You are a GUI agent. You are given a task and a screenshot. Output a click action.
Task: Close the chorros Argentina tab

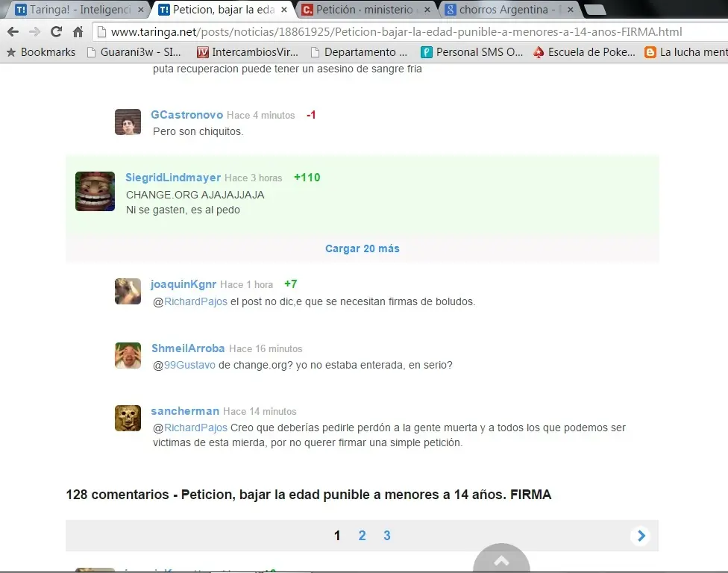click(x=570, y=10)
